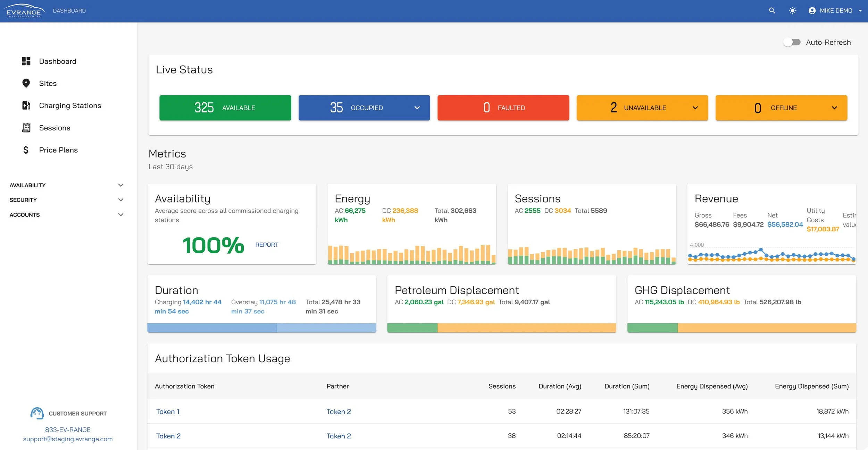Click the Sessions bar chart

(x=592, y=255)
